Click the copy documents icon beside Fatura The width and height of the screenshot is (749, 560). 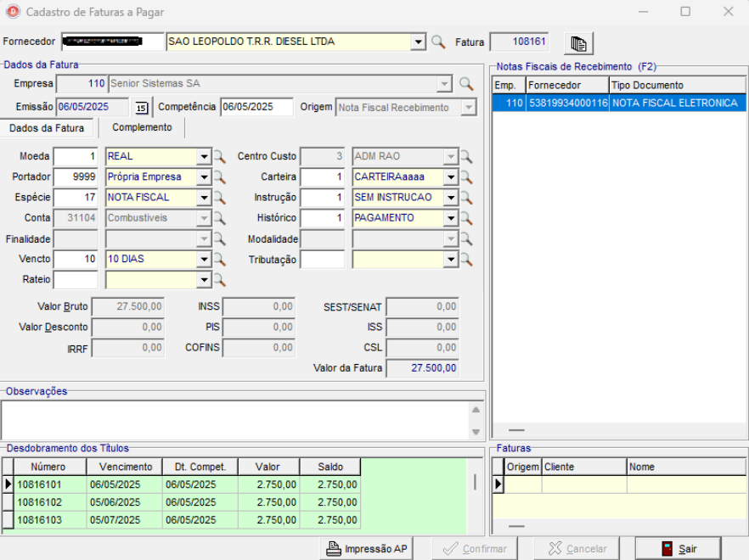578,43
